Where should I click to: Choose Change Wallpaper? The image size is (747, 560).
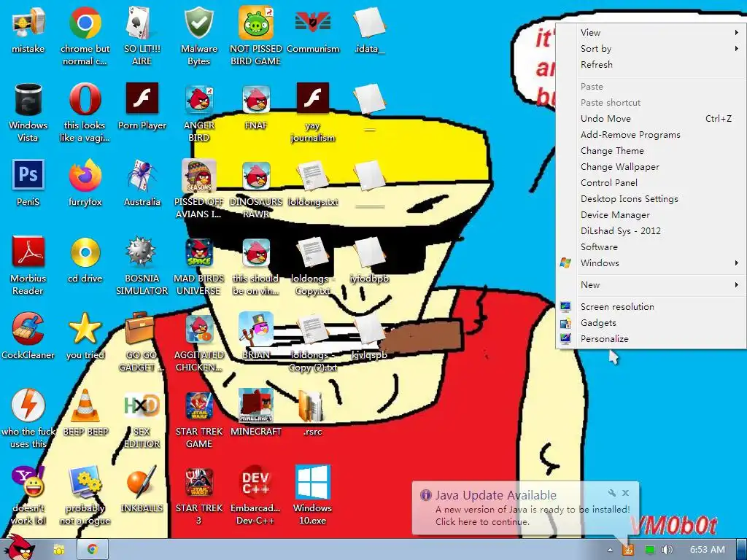point(651,167)
